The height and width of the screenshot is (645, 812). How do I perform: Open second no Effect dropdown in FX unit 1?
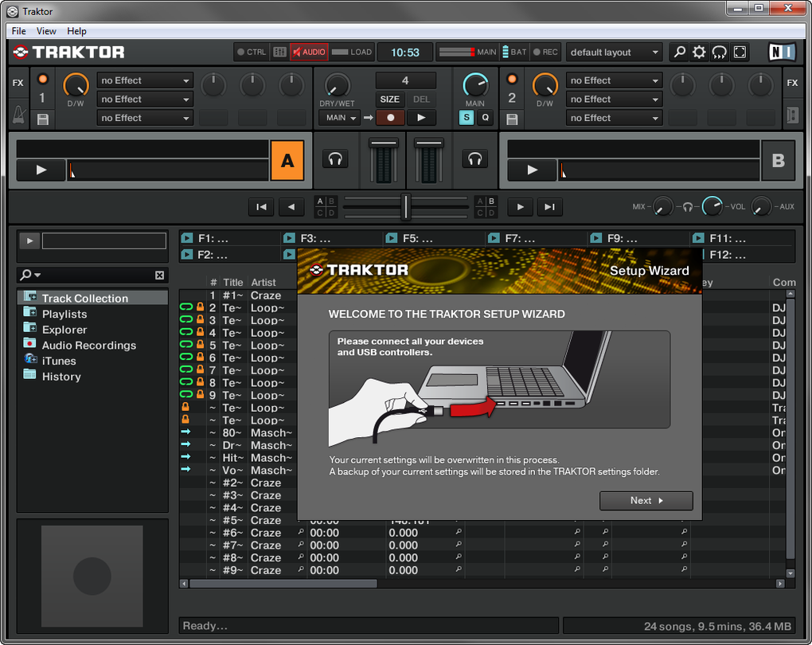(145, 99)
